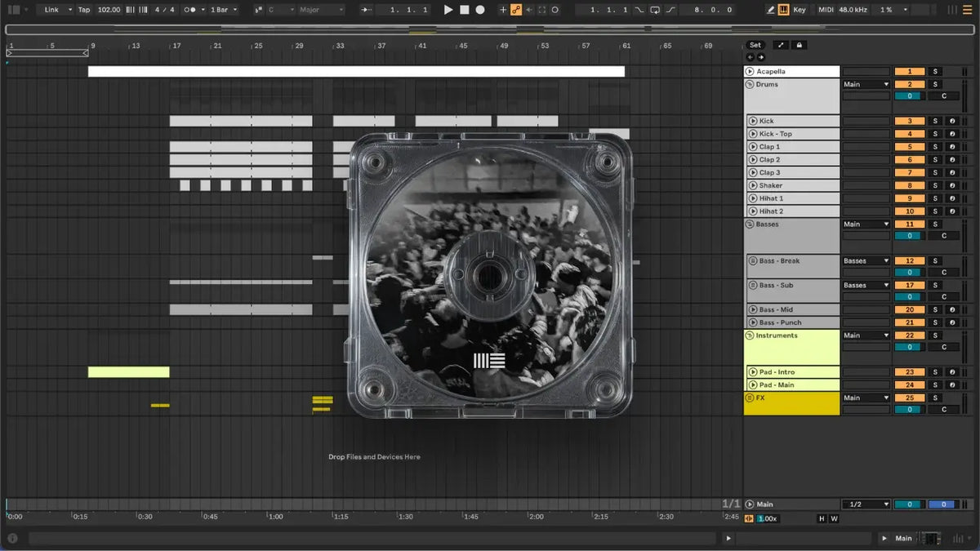980x551 pixels.
Task: Toggle the Follow playback arrow icon
Action: pyautogui.click(x=367, y=10)
